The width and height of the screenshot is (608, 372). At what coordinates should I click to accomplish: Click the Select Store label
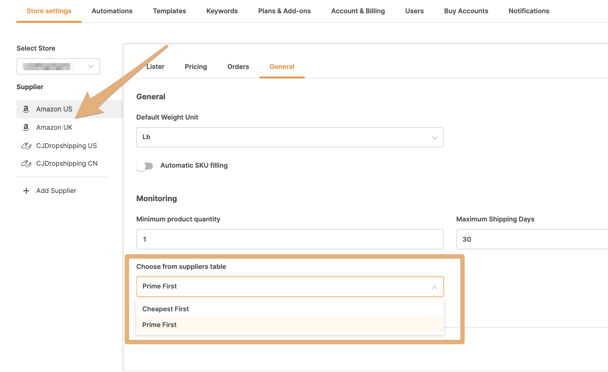[36, 48]
